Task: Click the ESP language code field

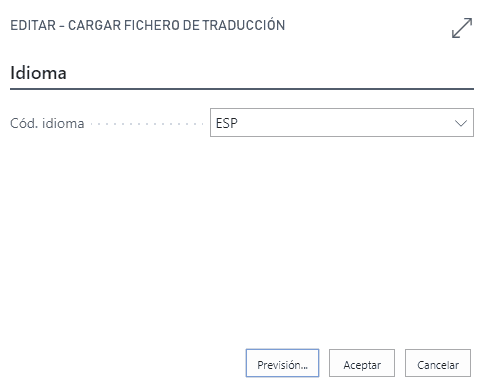Action: (x=342, y=122)
